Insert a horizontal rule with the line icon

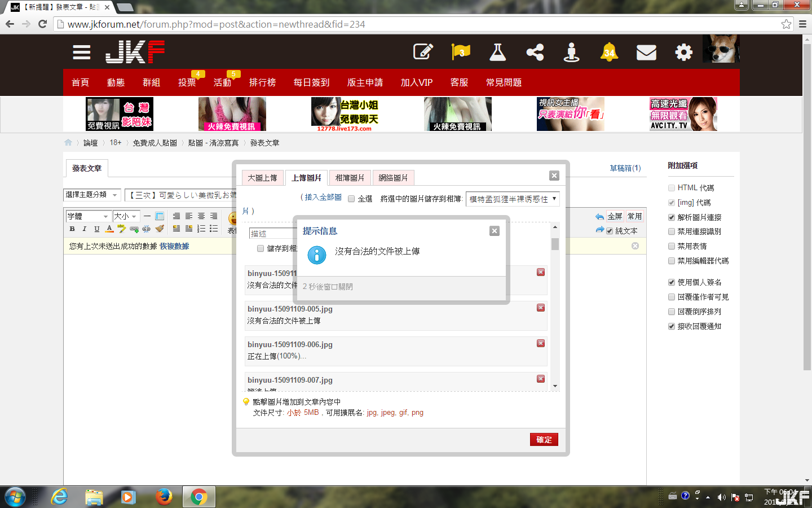click(x=147, y=216)
